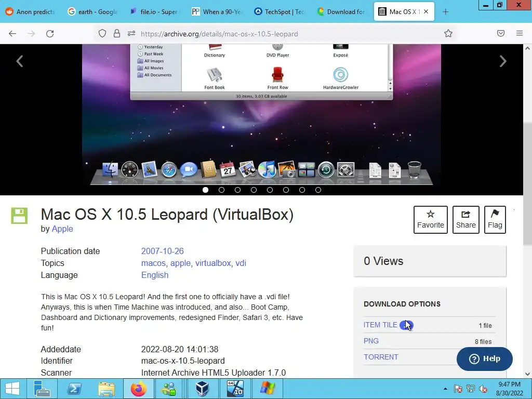532x399 pixels.
Task: Open a new browser tab with plus
Action: pos(445,12)
